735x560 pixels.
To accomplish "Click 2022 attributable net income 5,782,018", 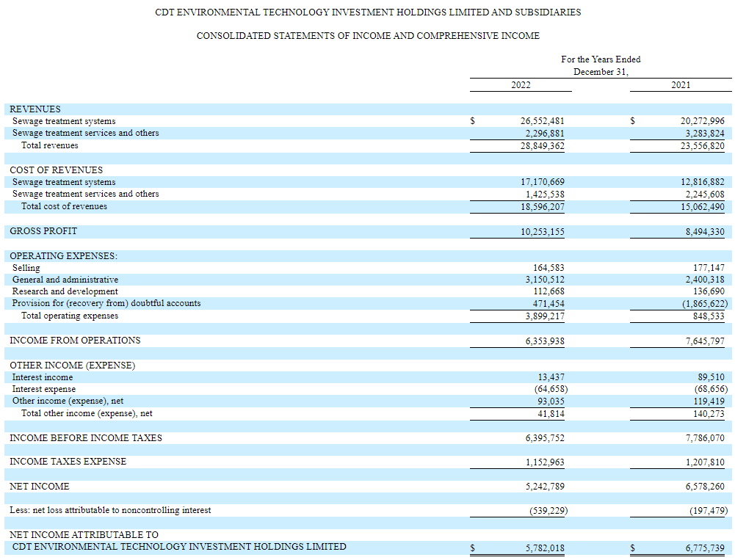I will click(x=545, y=548).
